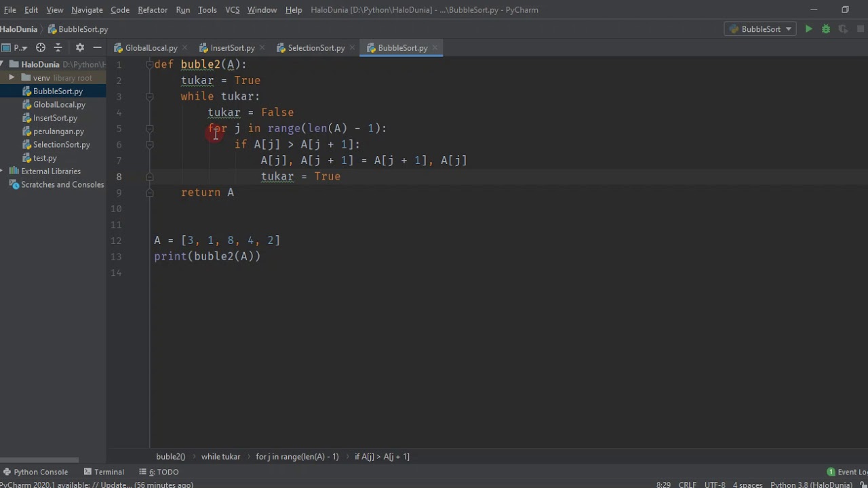The image size is (868, 488).
Task: Click the Run with Coverage icon
Action: pyautogui.click(x=843, y=29)
